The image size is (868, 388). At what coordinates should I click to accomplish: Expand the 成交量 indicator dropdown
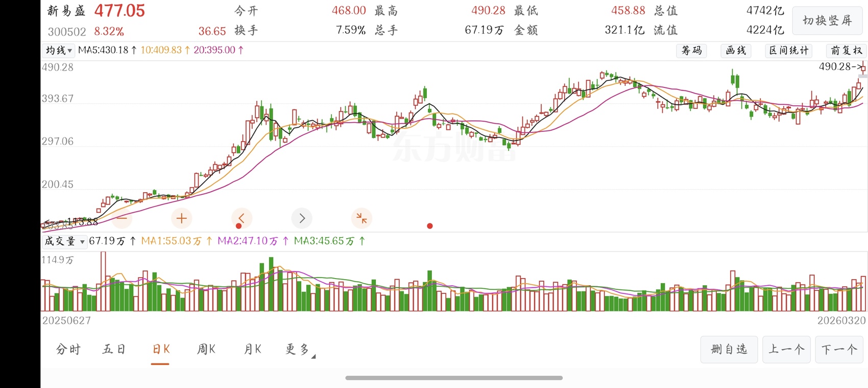coord(64,241)
